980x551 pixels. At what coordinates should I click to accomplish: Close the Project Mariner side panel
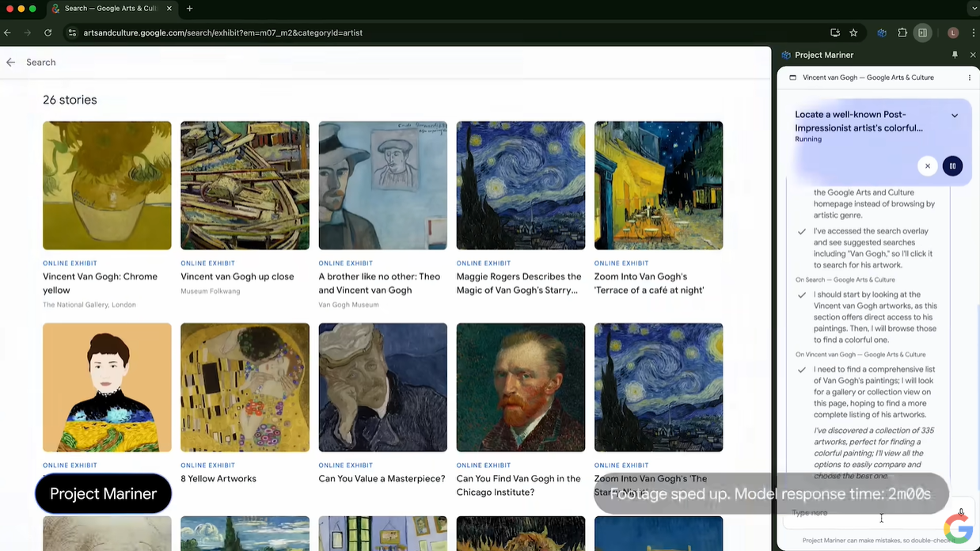(x=973, y=55)
